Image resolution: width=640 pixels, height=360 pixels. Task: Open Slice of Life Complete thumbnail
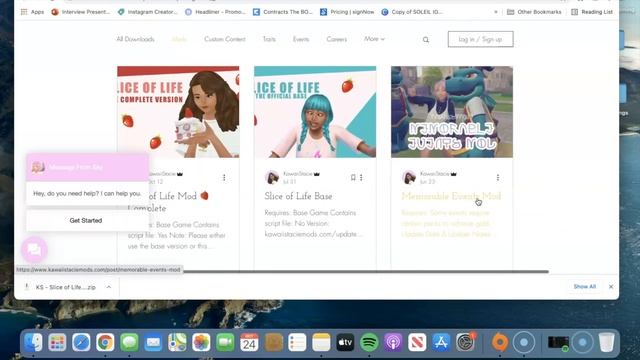(x=178, y=112)
